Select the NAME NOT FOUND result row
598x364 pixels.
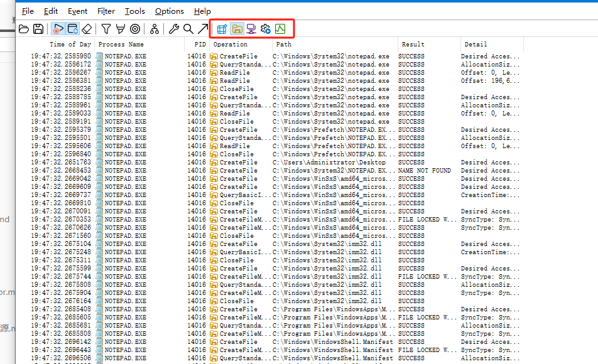[424, 171]
